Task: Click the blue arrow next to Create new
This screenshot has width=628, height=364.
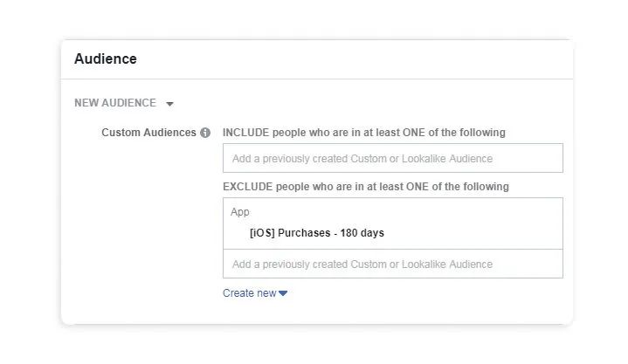Action: click(x=283, y=293)
